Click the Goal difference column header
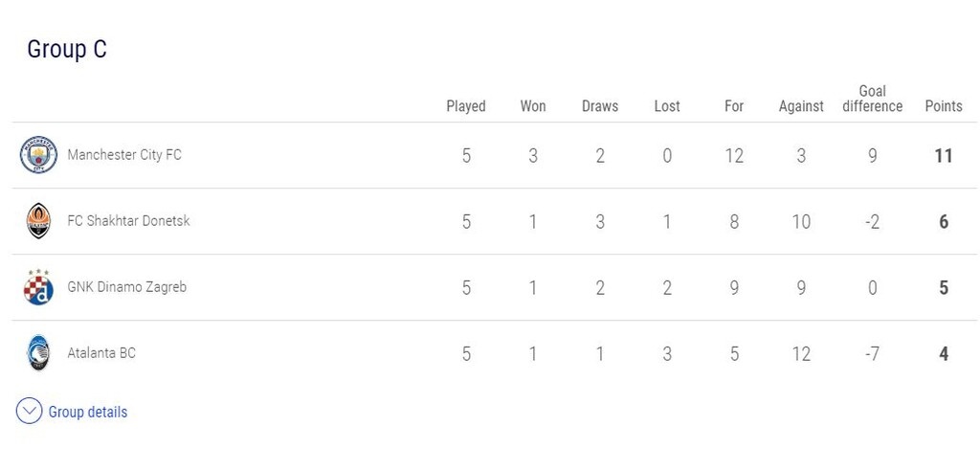This screenshot has height=471, width=980. tap(872, 99)
